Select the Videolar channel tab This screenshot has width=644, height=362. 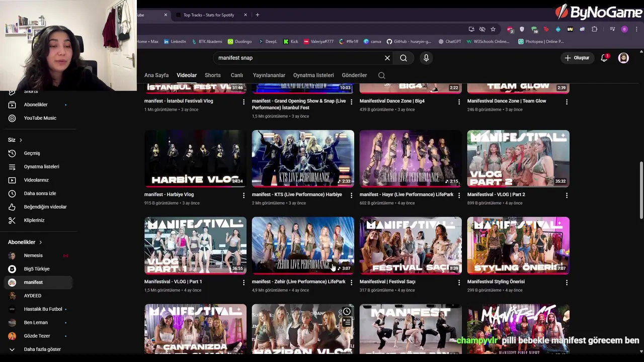[187, 75]
